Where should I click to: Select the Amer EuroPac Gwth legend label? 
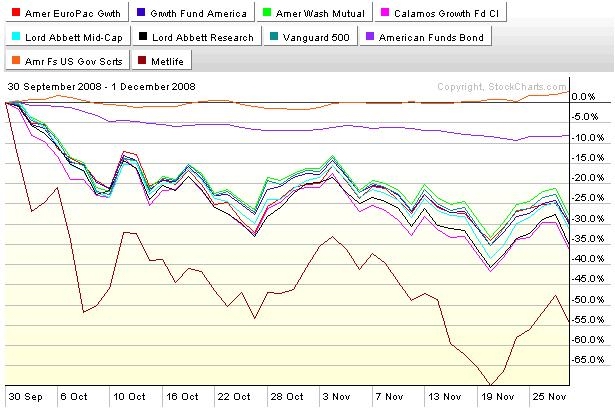[73, 14]
